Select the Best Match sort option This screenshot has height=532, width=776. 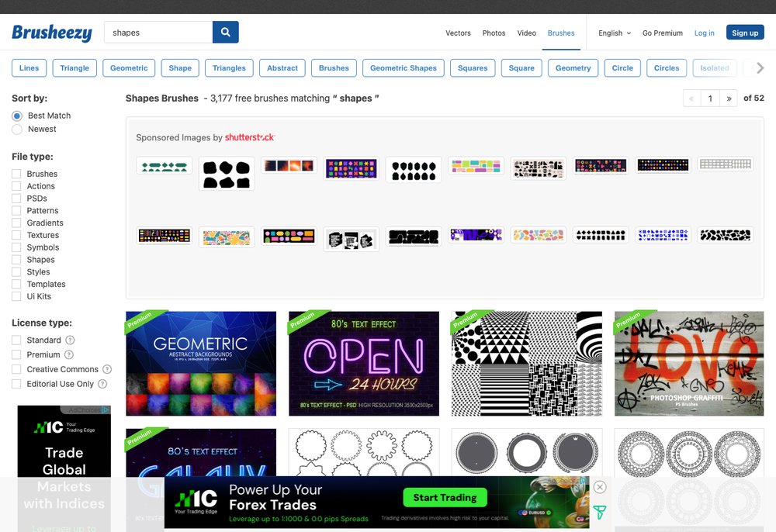point(17,116)
